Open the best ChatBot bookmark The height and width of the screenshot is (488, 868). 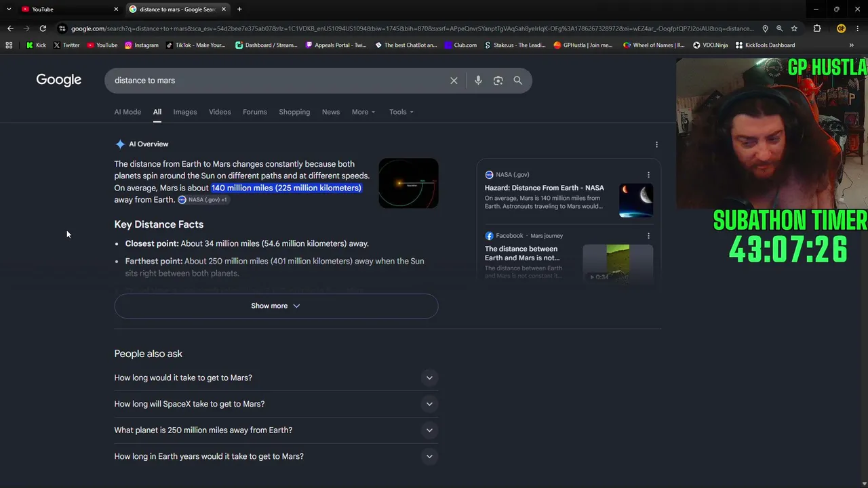(406, 45)
